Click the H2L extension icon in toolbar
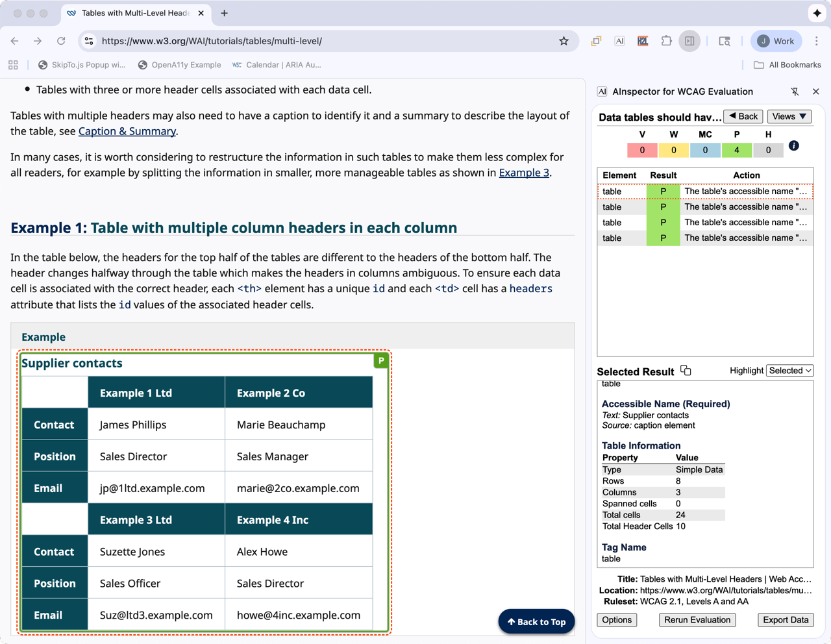831x644 pixels. pyautogui.click(x=643, y=41)
